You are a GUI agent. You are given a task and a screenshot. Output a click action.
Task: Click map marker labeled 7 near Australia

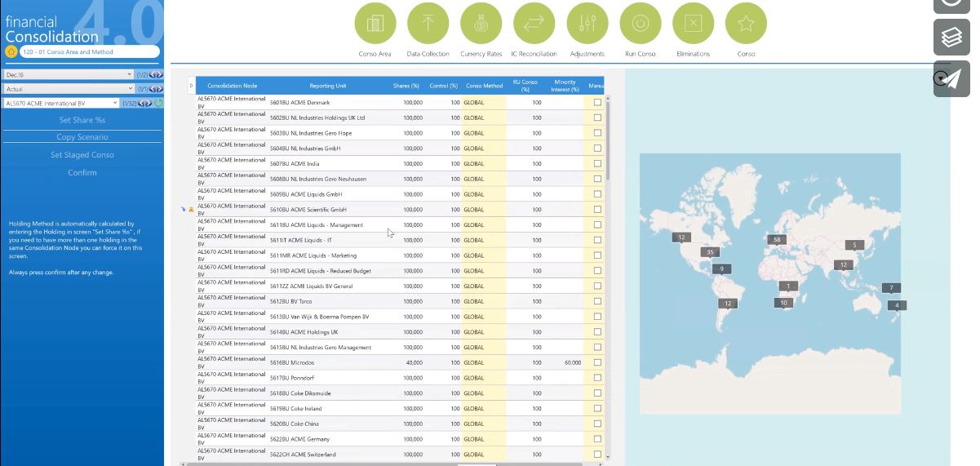pos(891,288)
